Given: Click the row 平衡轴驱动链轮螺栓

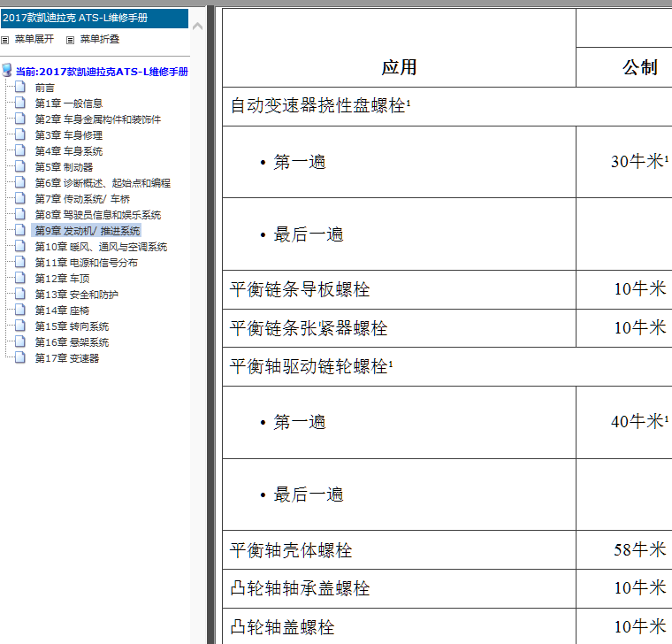Looking at the screenshot, I should click(447, 366).
